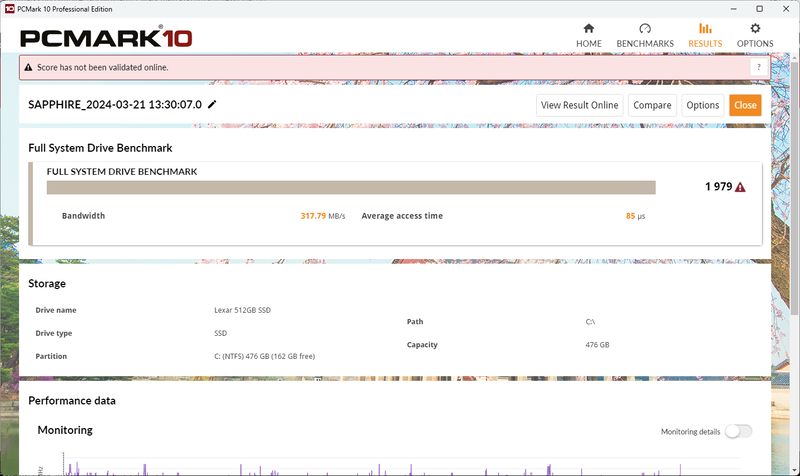
Task: Click the average access time value 85 µs
Action: (635, 216)
